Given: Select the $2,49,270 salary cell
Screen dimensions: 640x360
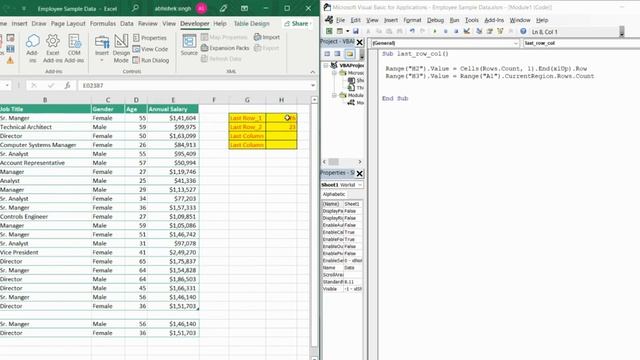Looking at the screenshot, I should coord(173,252).
